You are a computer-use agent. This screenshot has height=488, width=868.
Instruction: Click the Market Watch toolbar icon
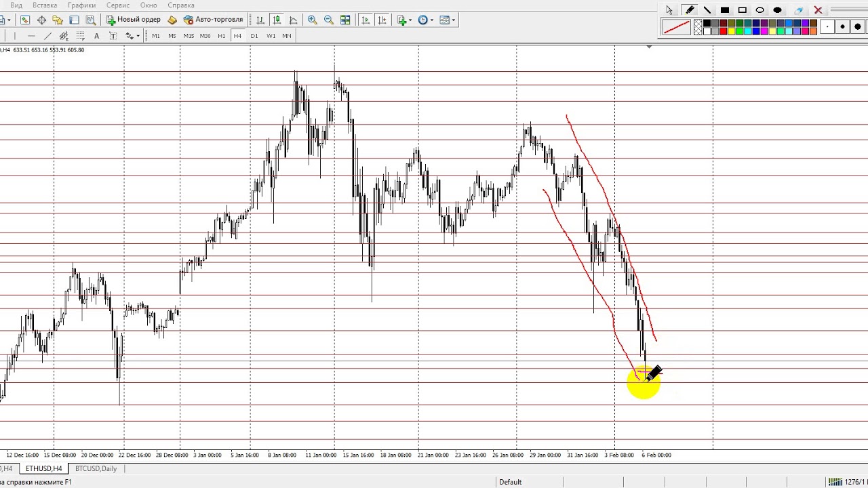tap(25, 20)
